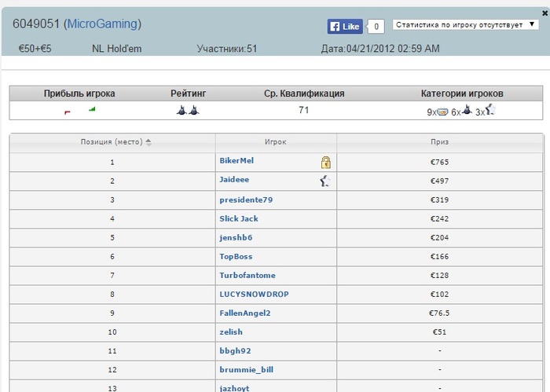This screenshot has width=550, height=392.
Task: Click the red loss indicator under Прибыль игрока
Action: pyautogui.click(x=68, y=112)
